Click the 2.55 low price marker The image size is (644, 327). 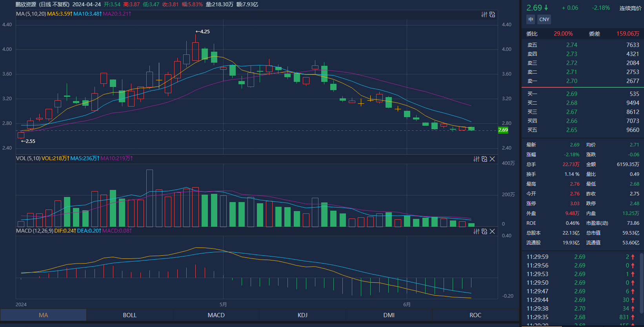pos(28,141)
